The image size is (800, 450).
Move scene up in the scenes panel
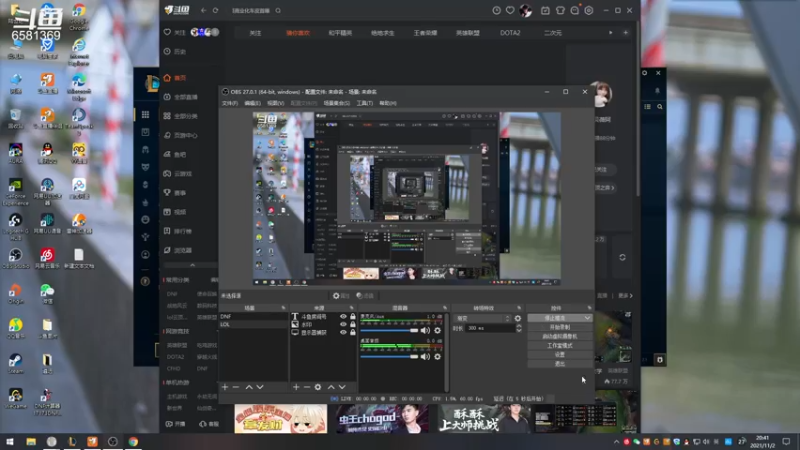pyautogui.click(x=249, y=387)
